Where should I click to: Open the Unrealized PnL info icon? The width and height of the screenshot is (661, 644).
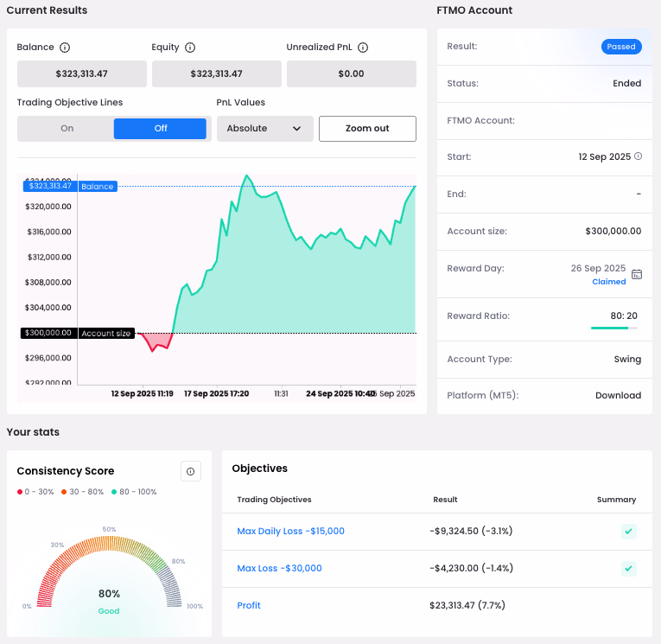tap(363, 48)
